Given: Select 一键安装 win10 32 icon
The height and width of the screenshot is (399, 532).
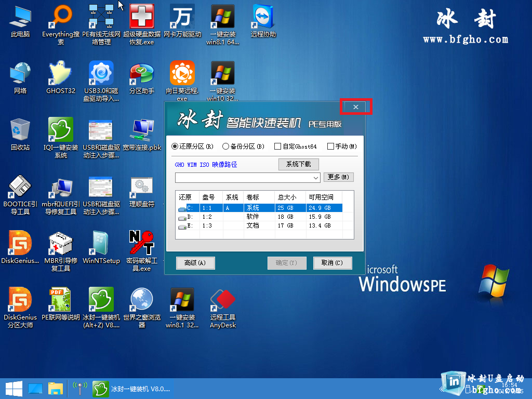Looking at the screenshot, I should point(222,81).
